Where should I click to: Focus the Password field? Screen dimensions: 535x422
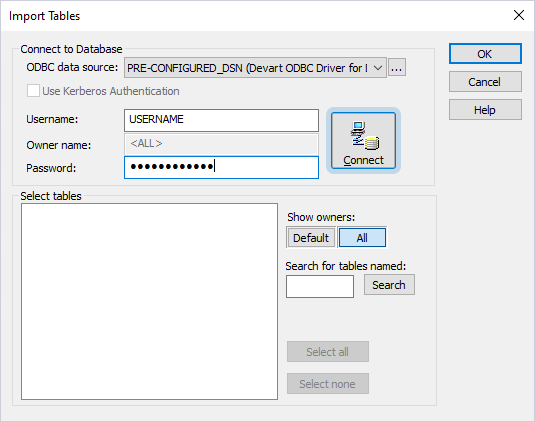point(221,167)
